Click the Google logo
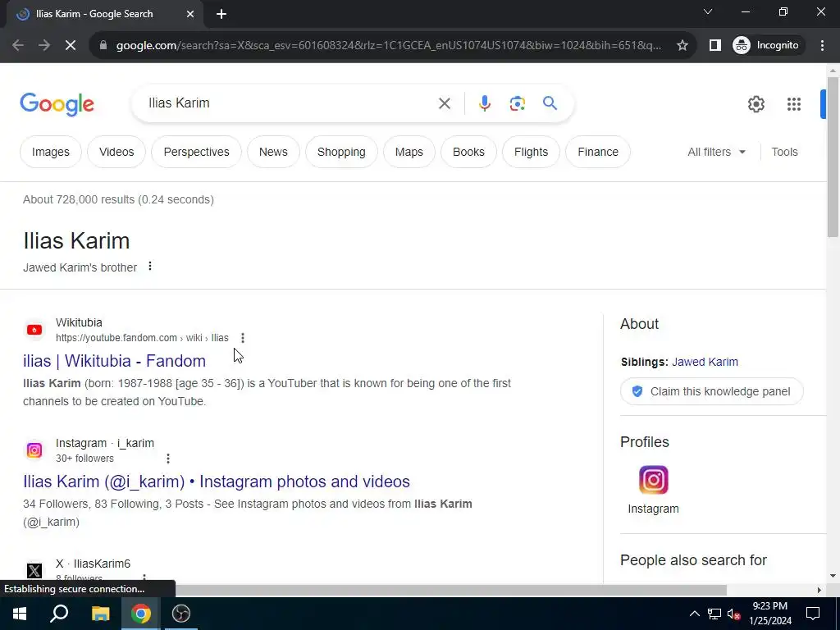840x630 pixels. [x=57, y=104]
